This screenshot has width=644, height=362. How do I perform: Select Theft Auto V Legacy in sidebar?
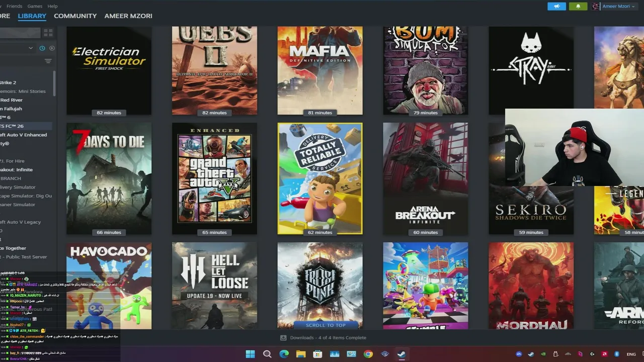tap(25, 222)
